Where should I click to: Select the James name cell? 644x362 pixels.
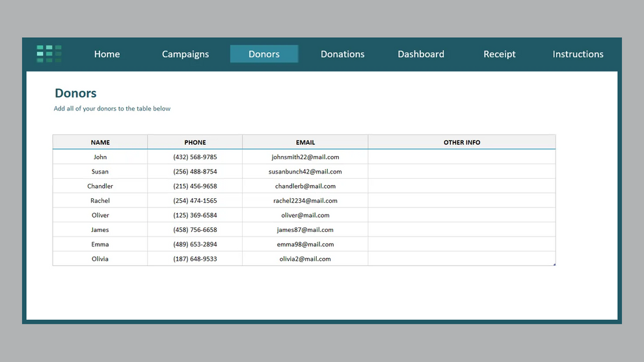click(x=100, y=230)
